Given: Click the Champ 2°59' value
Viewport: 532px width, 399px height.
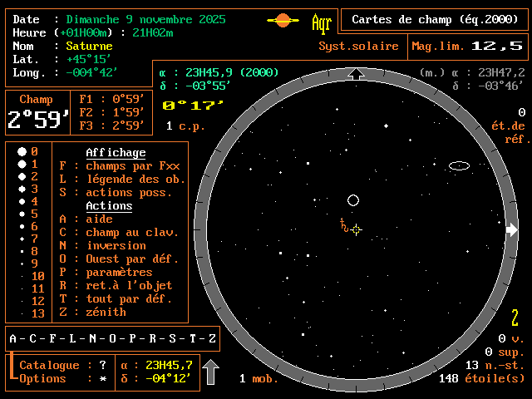Looking at the screenshot, I should pyautogui.click(x=38, y=120).
